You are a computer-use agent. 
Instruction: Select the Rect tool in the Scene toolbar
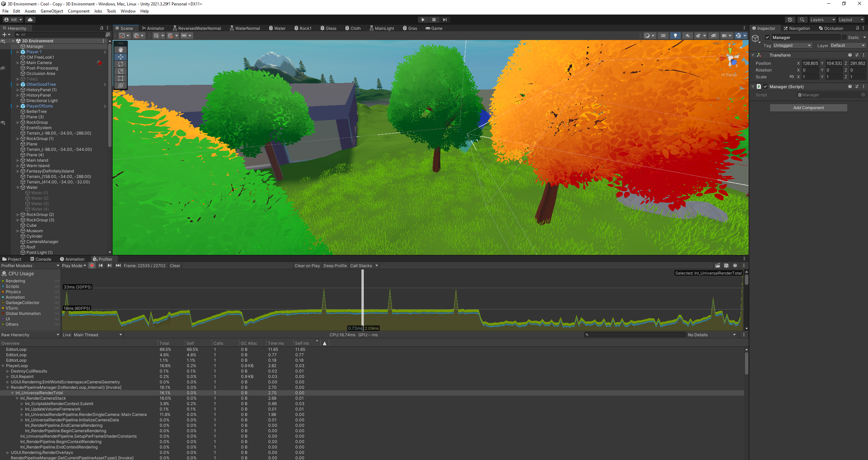(121, 78)
